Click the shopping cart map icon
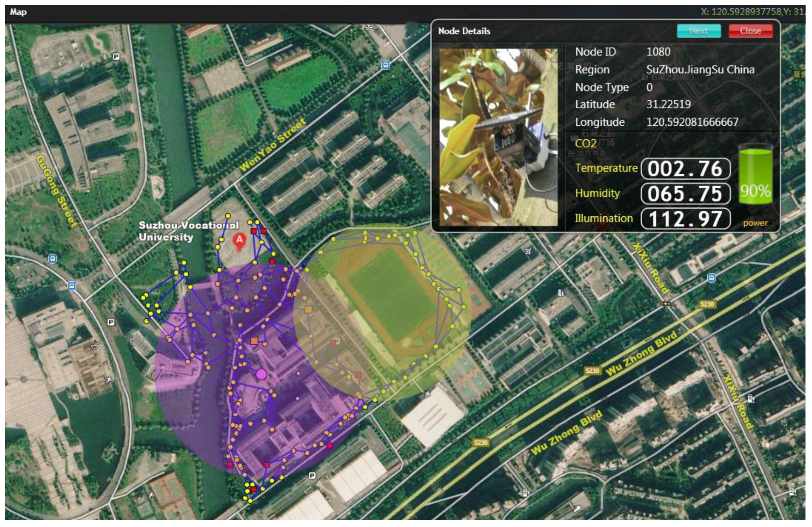The image size is (812, 527). pos(528,251)
